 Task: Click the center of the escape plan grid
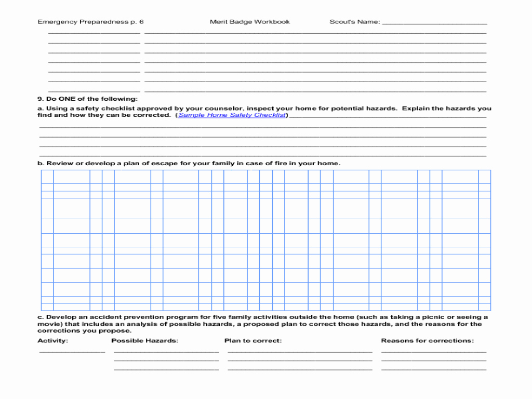pos(266,240)
